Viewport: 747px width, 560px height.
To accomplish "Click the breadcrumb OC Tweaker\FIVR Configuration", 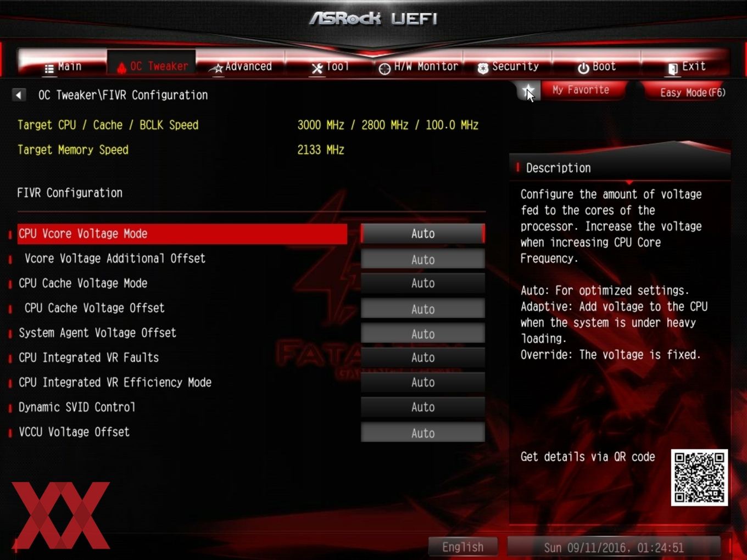I will 123,95.
